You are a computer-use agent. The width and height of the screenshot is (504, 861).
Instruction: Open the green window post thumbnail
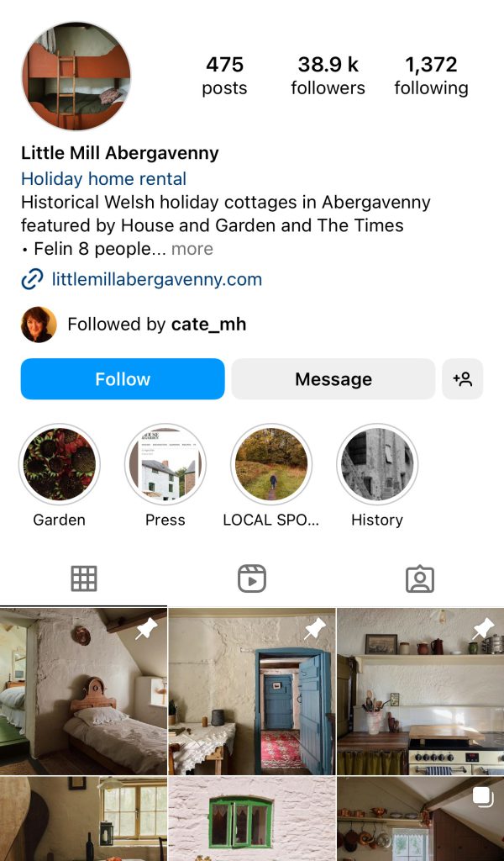tap(252, 819)
